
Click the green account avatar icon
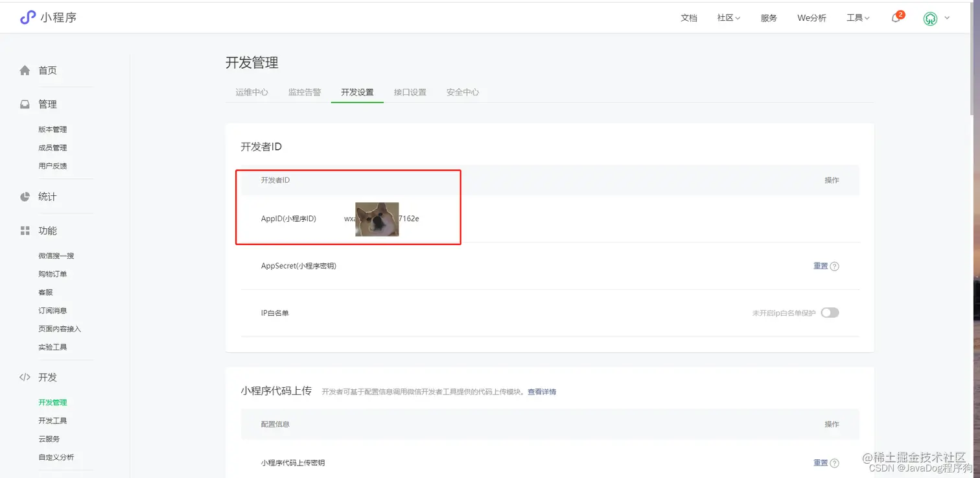click(x=930, y=19)
